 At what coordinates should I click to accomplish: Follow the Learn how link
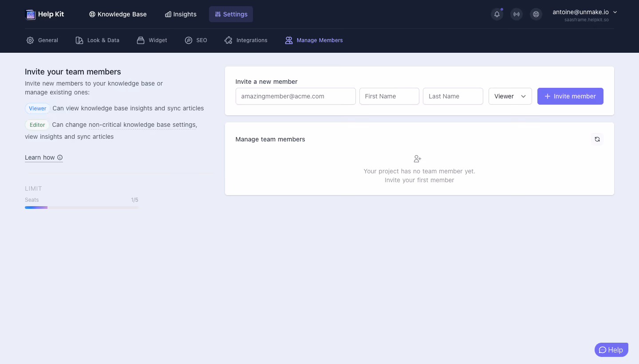coord(44,157)
